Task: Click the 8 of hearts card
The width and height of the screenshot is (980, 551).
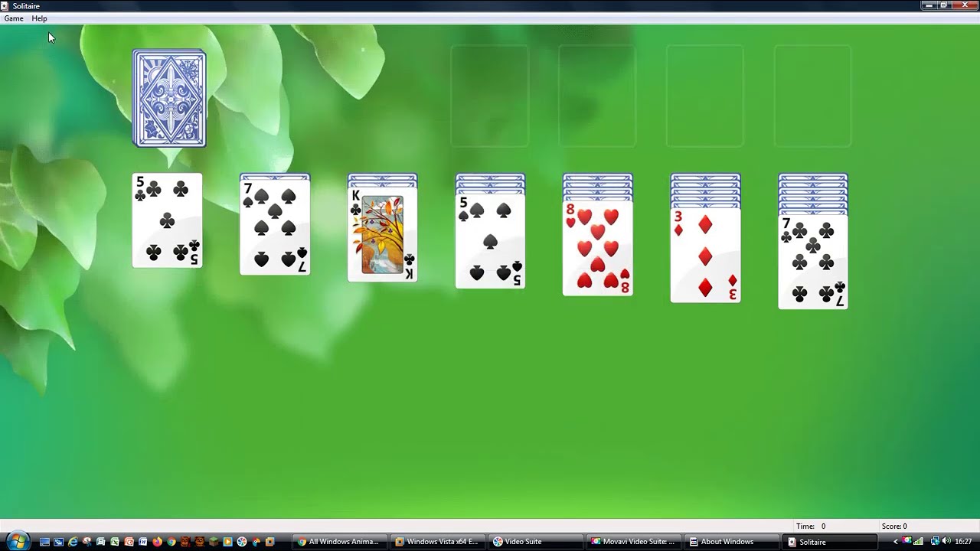Action: tap(597, 248)
